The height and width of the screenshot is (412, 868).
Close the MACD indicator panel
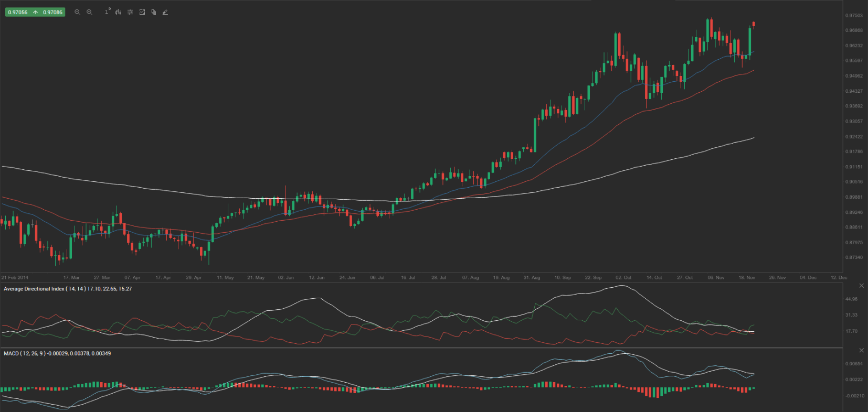pyautogui.click(x=861, y=350)
